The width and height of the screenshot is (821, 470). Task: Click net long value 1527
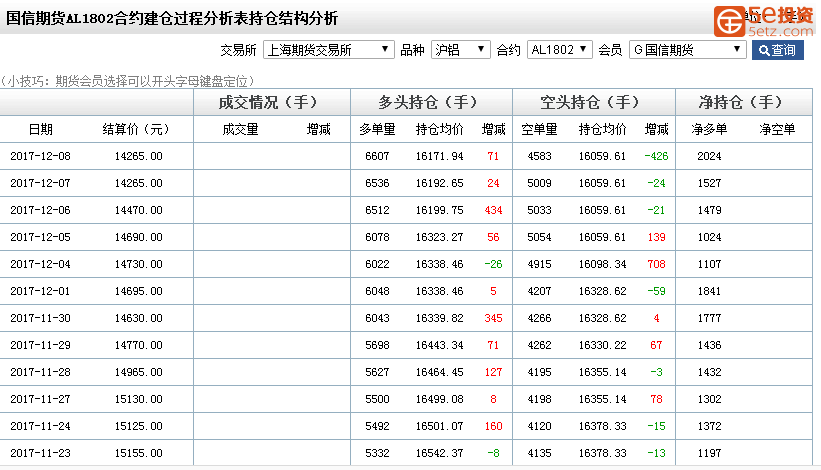coord(709,183)
